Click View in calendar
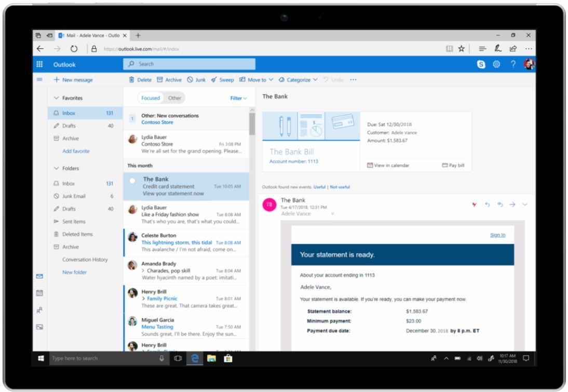The width and height of the screenshot is (568, 392). [388, 165]
